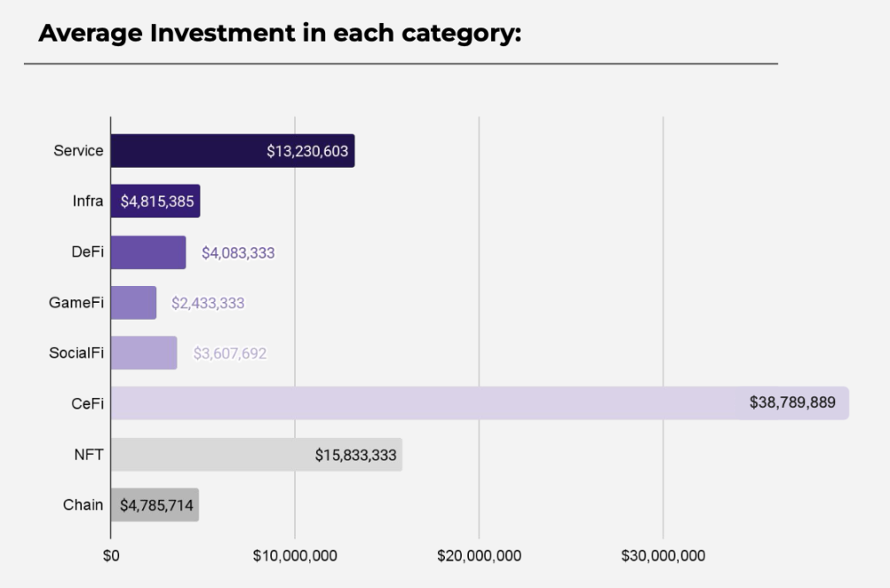
Task: Click the purple DeFi bar
Action: (148, 253)
